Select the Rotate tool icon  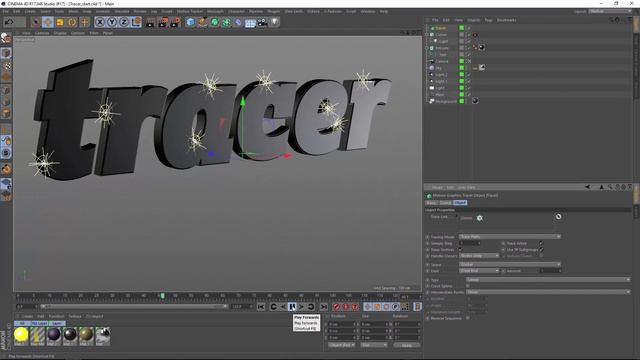pos(72,22)
